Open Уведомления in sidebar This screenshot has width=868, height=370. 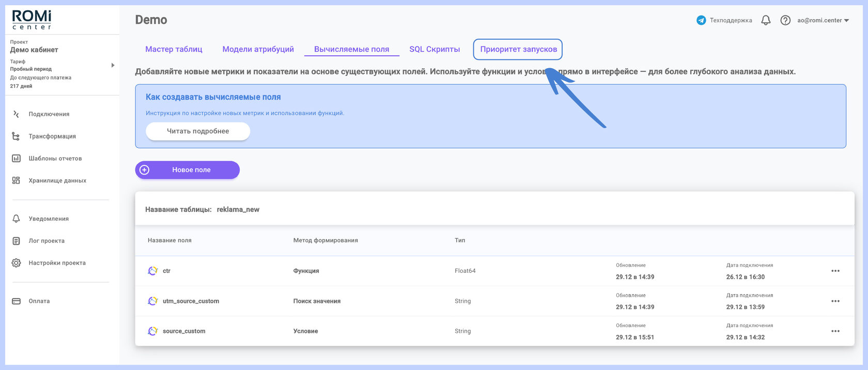click(x=49, y=219)
